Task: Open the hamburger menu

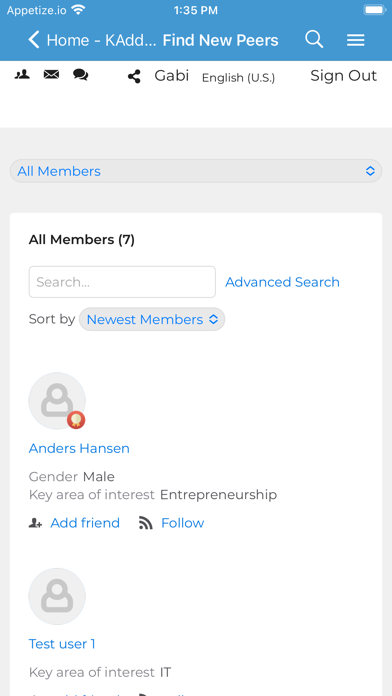Action: pyautogui.click(x=356, y=40)
